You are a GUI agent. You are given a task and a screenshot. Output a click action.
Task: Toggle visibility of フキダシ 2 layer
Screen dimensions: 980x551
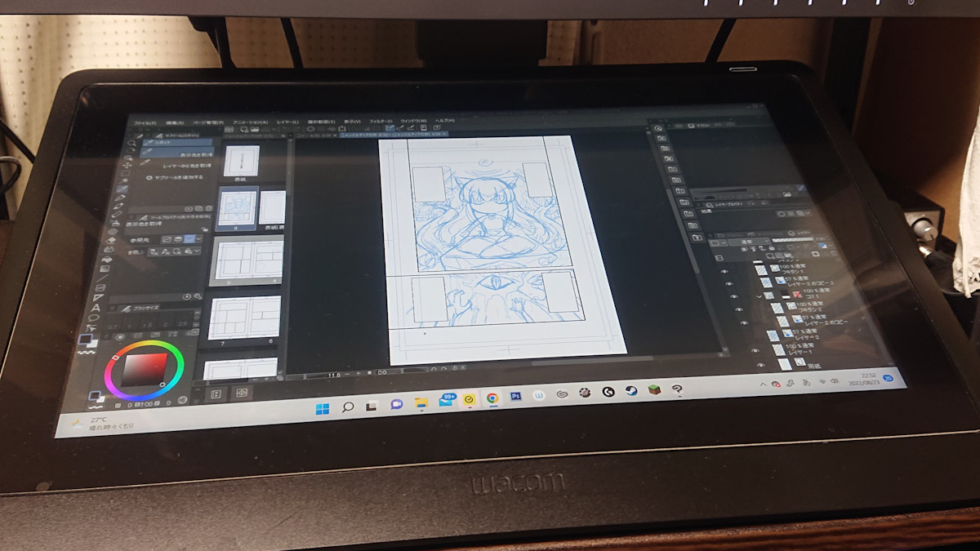[x=739, y=309]
